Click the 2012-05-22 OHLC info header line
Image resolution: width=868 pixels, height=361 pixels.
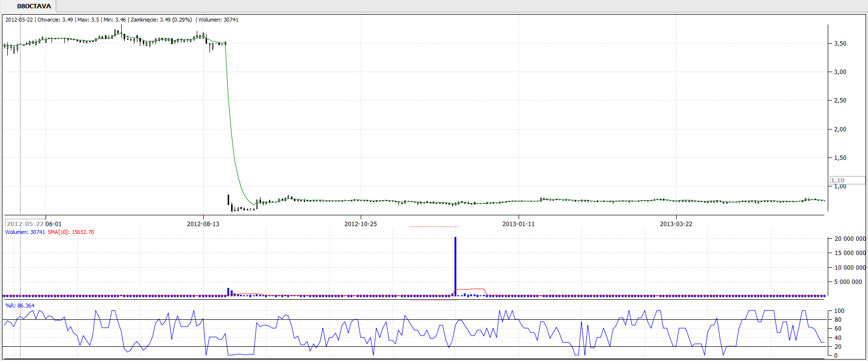(122, 20)
